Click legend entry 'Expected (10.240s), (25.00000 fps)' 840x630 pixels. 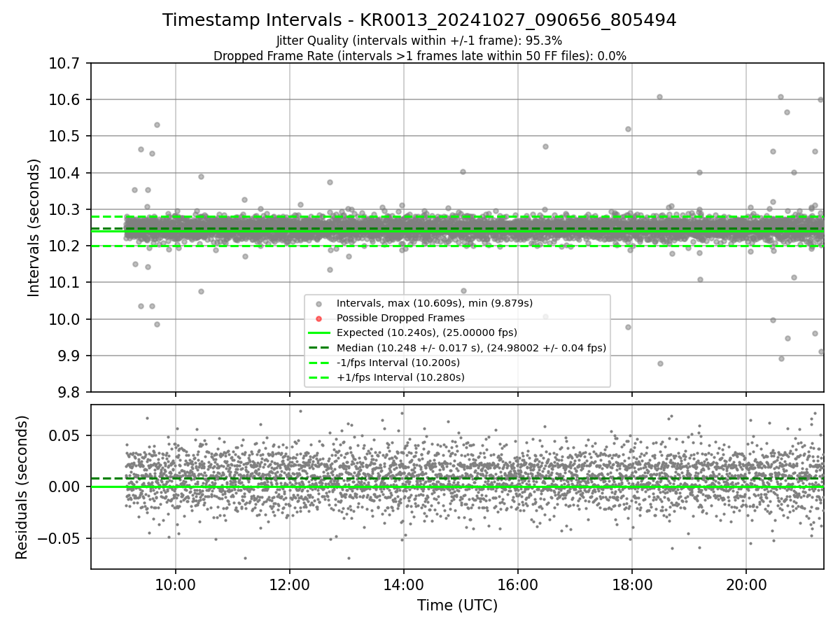[427, 332]
